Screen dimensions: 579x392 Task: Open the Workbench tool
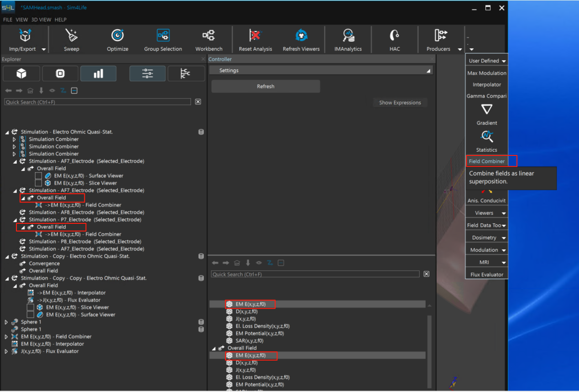(209, 36)
